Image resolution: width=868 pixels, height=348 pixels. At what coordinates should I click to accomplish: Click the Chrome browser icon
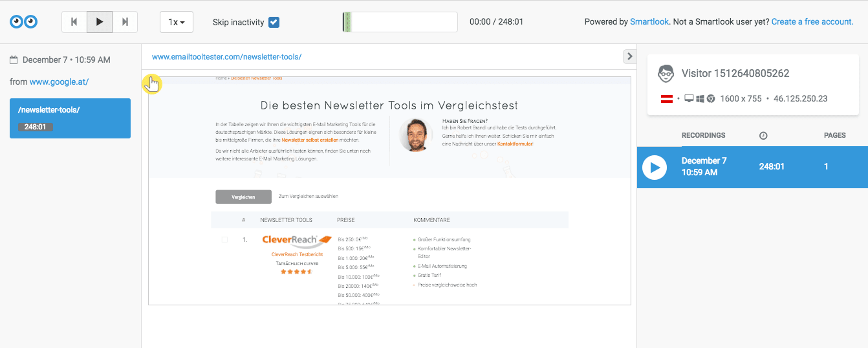click(x=711, y=99)
